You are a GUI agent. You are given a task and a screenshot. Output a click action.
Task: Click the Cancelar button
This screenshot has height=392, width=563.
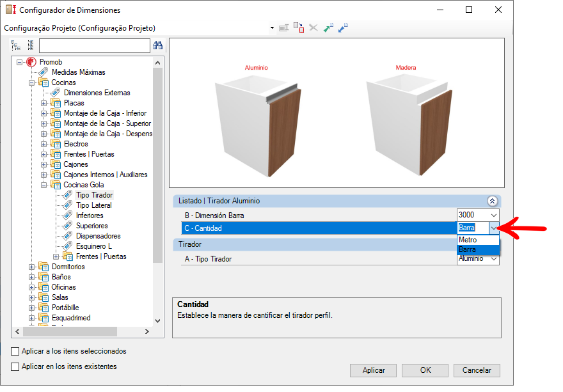click(477, 370)
